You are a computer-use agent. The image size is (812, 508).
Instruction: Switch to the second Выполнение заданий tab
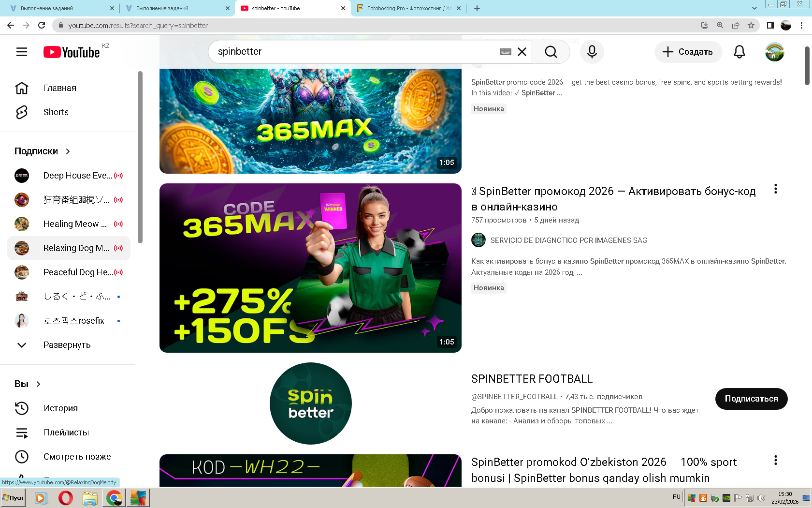pos(176,8)
